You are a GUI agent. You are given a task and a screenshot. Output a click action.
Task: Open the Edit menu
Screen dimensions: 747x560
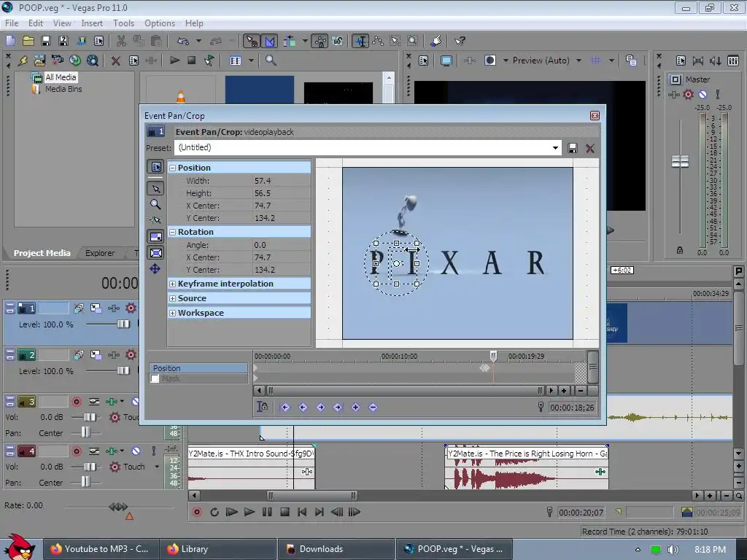[35, 23]
